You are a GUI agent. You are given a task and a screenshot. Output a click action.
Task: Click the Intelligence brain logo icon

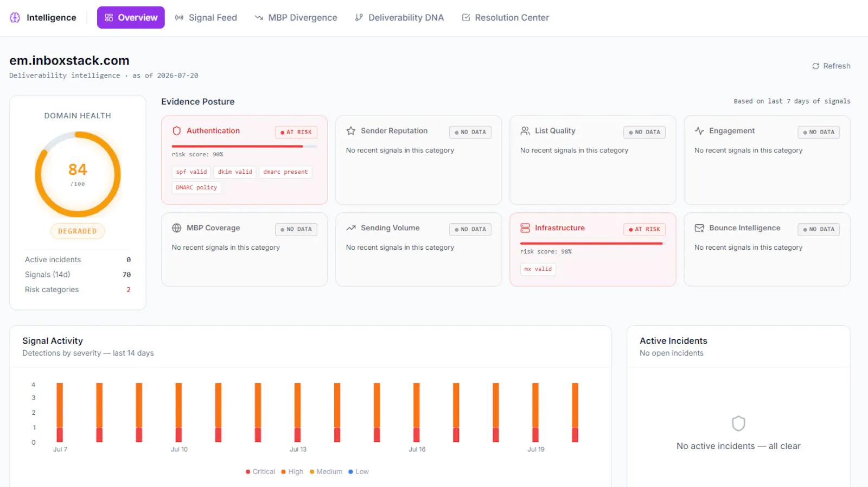[x=15, y=17]
